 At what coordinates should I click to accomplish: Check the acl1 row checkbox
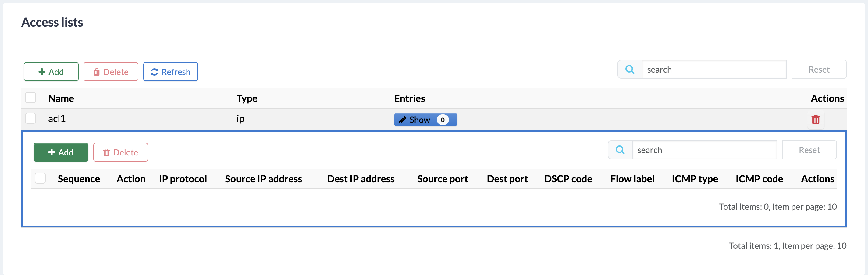pyautogui.click(x=31, y=118)
